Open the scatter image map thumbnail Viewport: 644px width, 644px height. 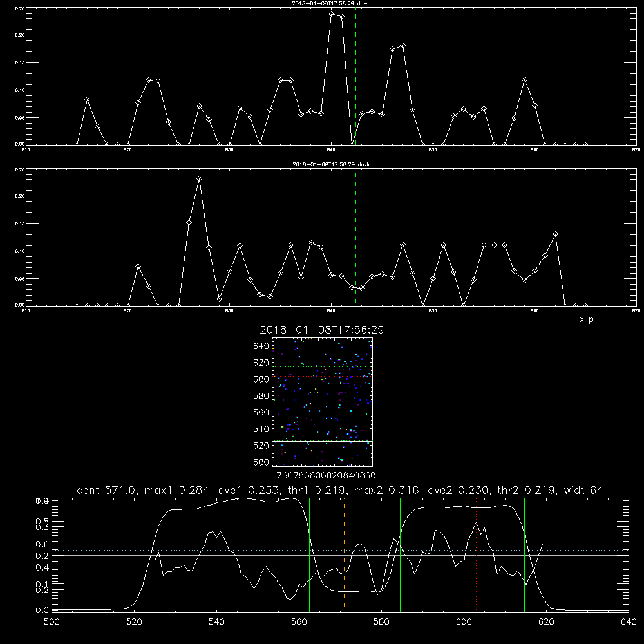pos(322,402)
